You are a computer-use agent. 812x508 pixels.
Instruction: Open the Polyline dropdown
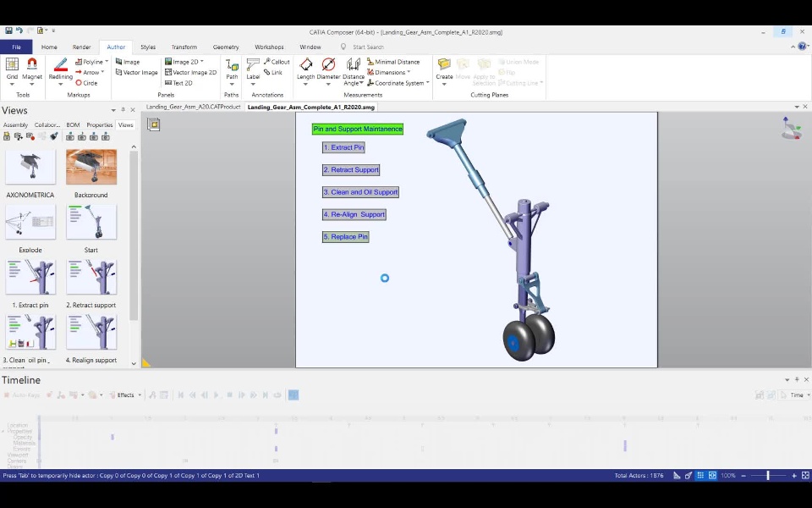pos(107,62)
